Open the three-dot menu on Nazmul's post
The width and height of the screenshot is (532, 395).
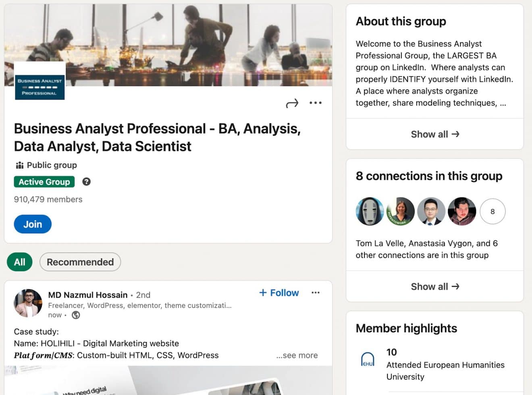click(316, 293)
